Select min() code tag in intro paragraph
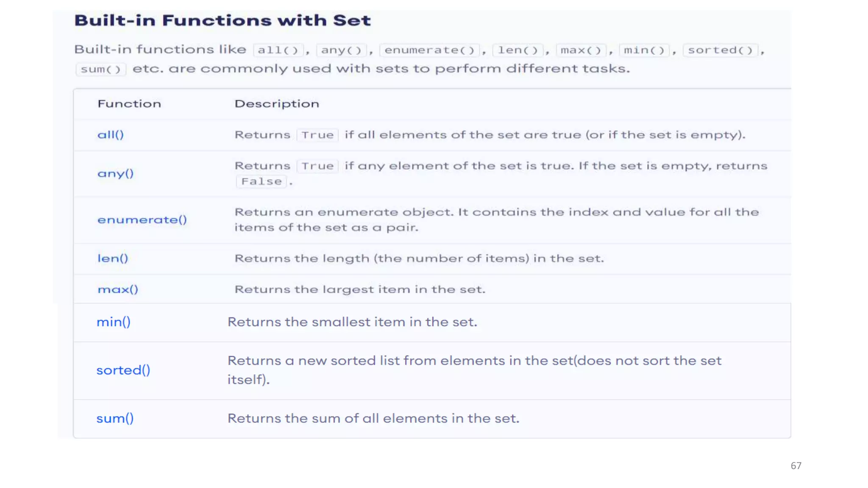The height and width of the screenshot is (488, 868). coord(644,50)
